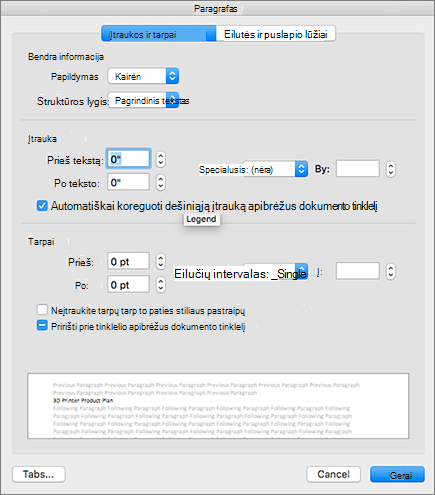Image resolution: width=435 pixels, height=495 pixels.
Task: Open the Eilučių intervalas dropdown
Action: [275, 272]
